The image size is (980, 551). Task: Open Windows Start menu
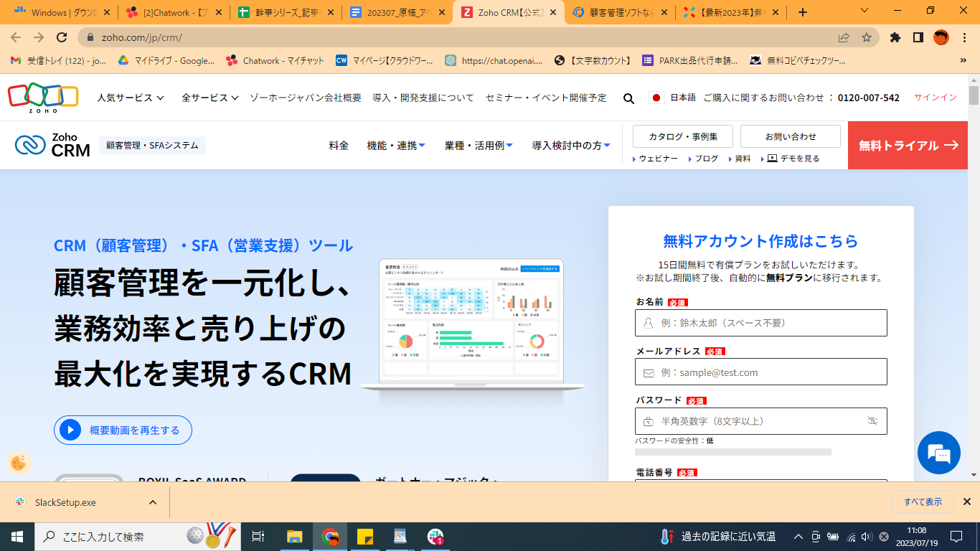click(17, 536)
